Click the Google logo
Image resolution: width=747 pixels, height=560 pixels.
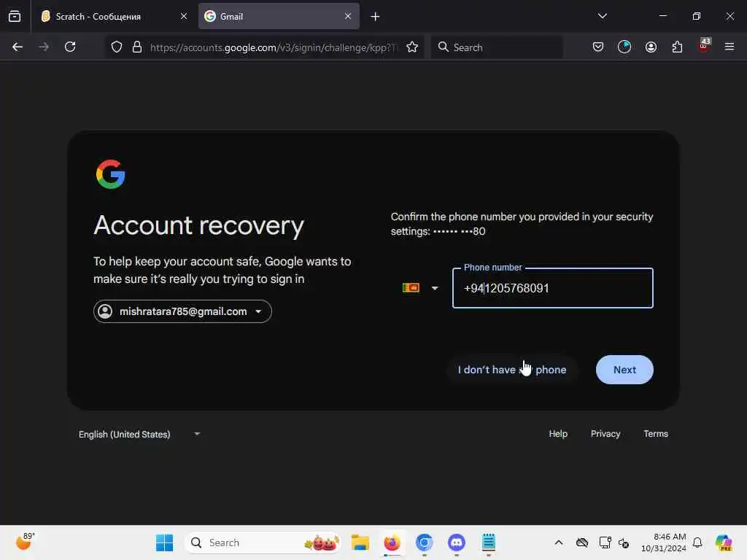pos(111,174)
